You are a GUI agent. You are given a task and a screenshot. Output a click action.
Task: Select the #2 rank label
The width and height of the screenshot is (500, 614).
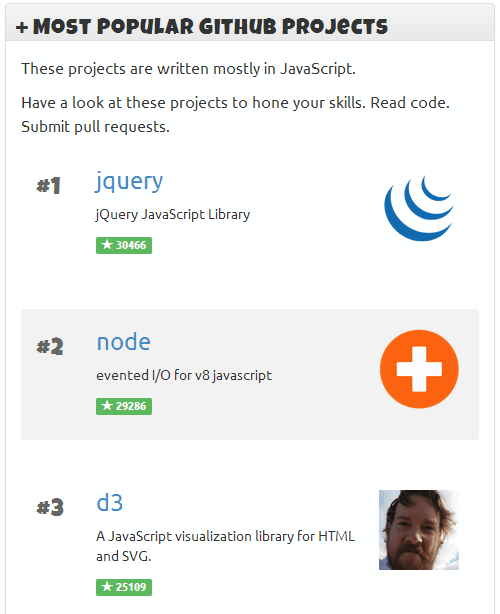50,347
